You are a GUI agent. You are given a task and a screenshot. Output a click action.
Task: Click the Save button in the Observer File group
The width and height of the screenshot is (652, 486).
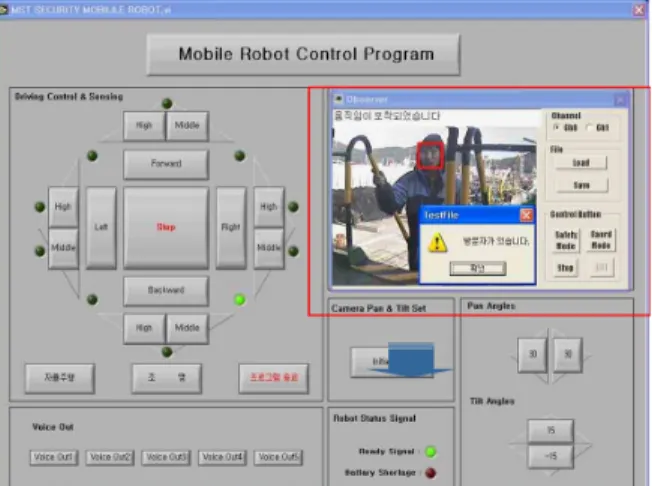click(x=581, y=185)
